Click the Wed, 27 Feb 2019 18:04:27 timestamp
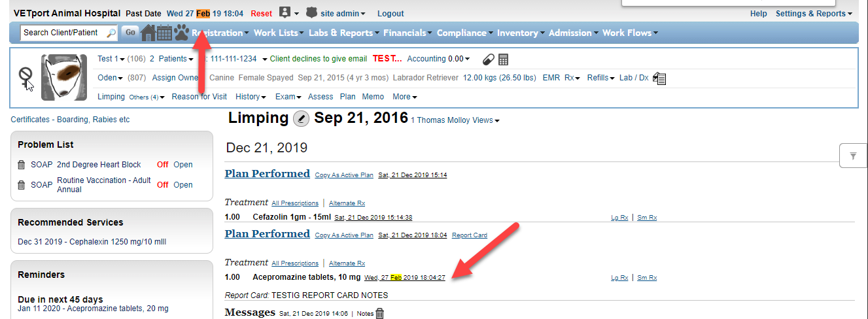The width and height of the screenshot is (868, 319). [405, 278]
